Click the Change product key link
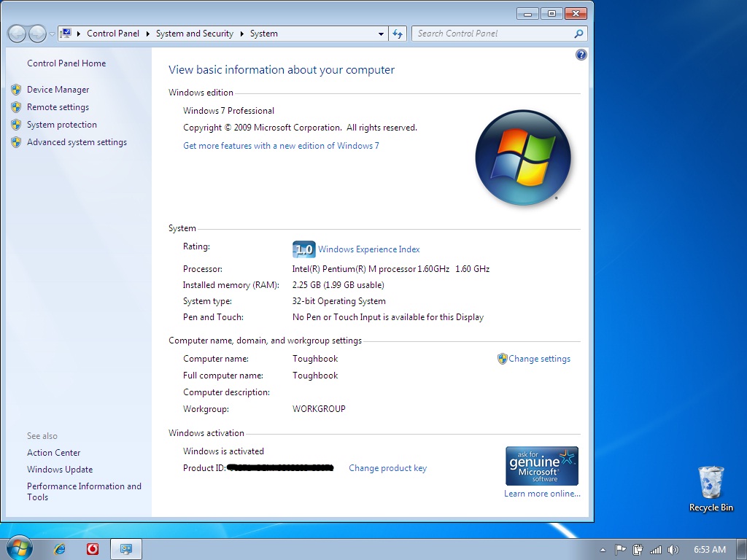The height and width of the screenshot is (560, 747). pos(388,468)
